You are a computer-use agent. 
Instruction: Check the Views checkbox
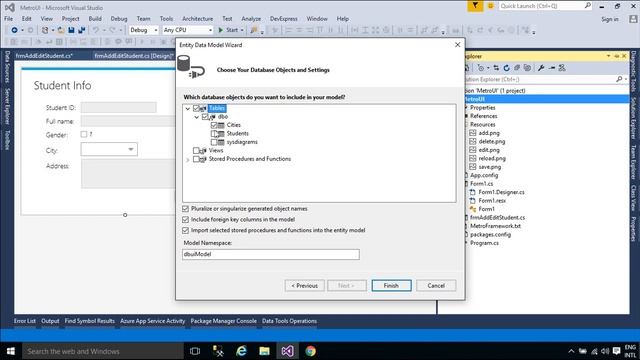(196, 151)
